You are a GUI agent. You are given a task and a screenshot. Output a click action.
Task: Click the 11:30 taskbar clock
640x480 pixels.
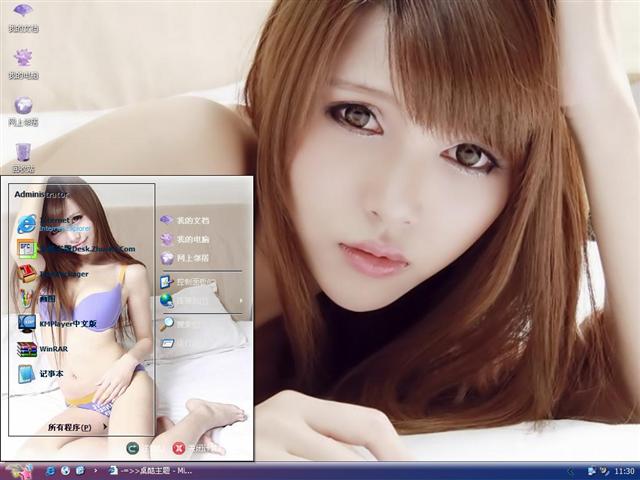coord(624,471)
